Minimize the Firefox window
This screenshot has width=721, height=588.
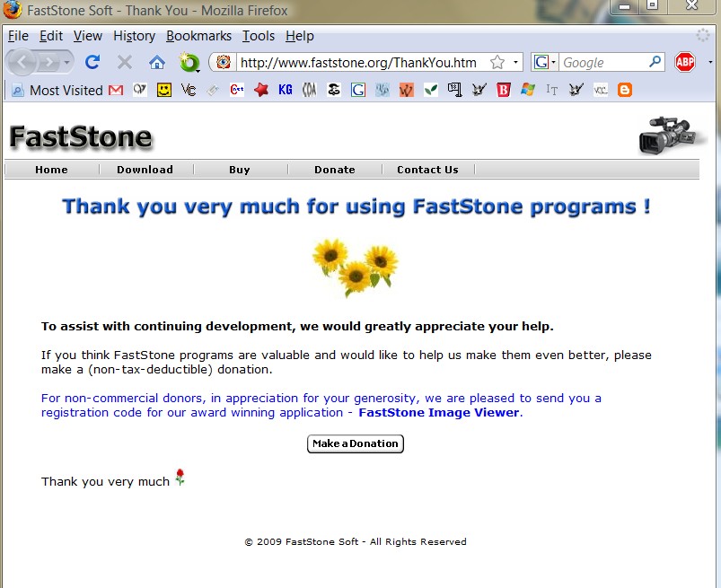coord(624,6)
